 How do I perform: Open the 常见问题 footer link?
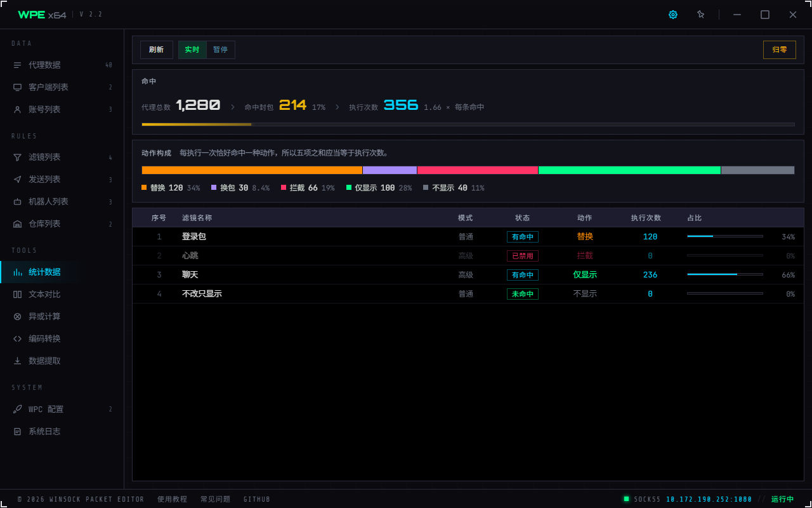pos(215,499)
